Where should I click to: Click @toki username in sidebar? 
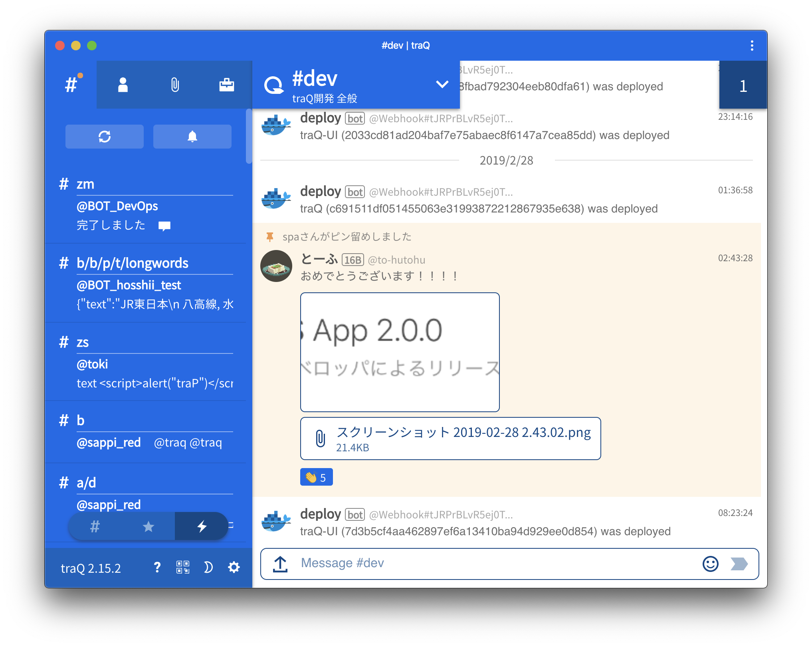(92, 364)
